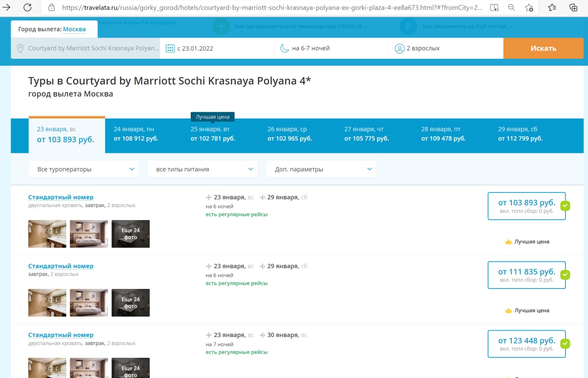
Task: Select the 28 января, пт date tab
Action: (451, 134)
